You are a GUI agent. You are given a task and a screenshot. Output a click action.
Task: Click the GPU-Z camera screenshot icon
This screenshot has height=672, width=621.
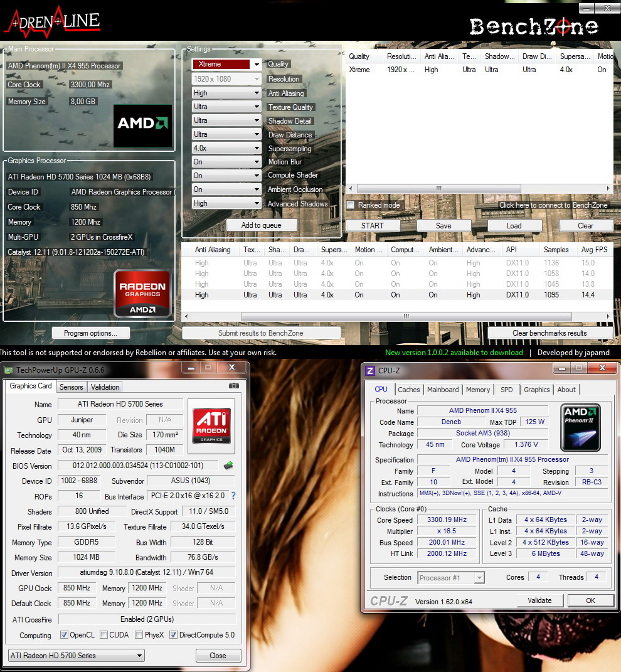[233, 386]
